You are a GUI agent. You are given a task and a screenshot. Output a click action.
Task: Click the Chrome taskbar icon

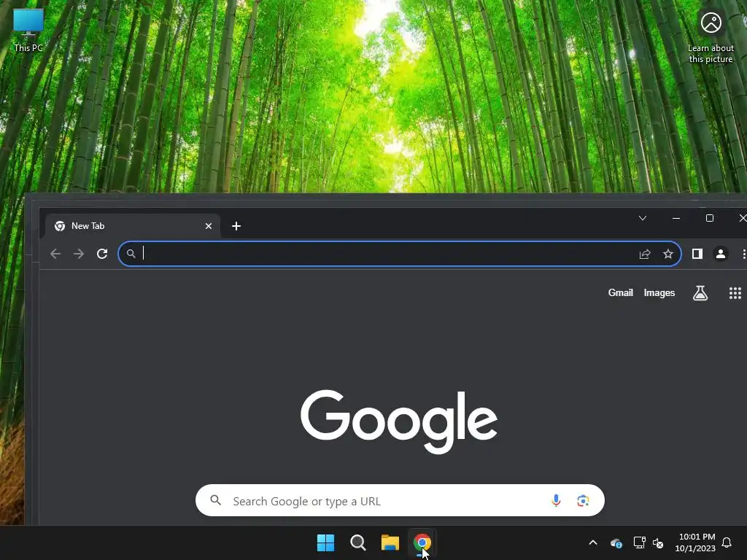pos(422,542)
